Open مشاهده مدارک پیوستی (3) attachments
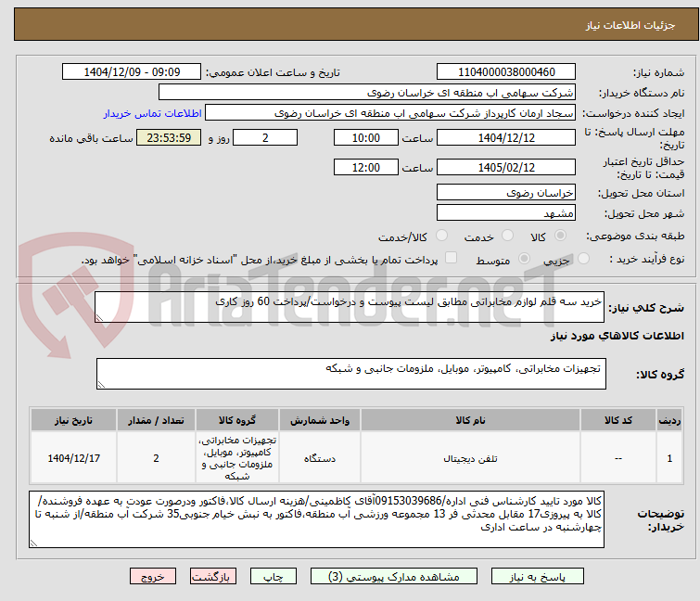 click(x=394, y=577)
